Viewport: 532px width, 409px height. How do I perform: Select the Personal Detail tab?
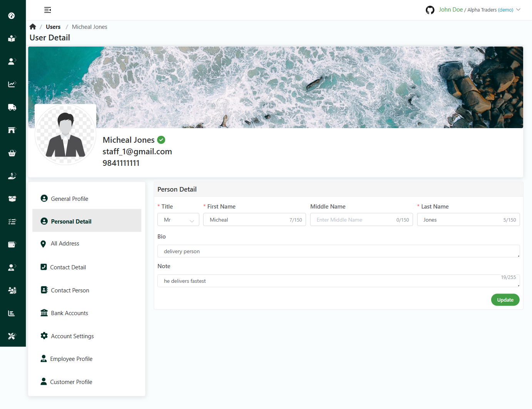[x=87, y=221]
